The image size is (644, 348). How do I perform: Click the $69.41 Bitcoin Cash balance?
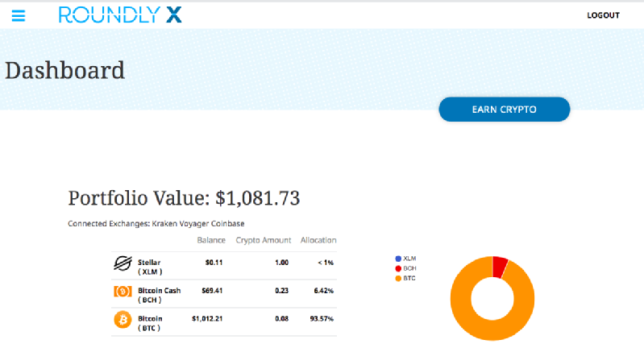212,291
